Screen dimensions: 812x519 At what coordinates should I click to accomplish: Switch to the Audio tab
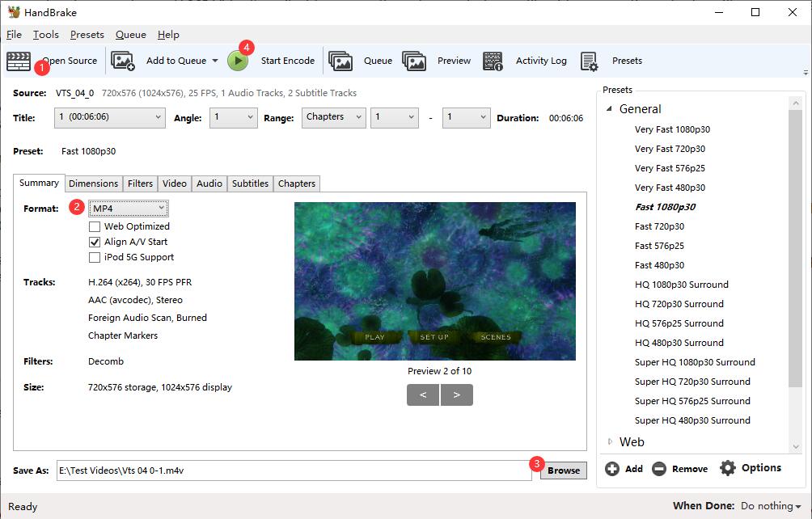[x=209, y=184]
